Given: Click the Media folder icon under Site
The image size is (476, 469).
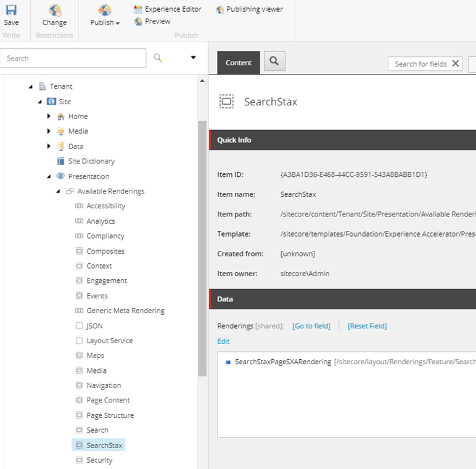Looking at the screenshot, I should click(x=60, y=131).
